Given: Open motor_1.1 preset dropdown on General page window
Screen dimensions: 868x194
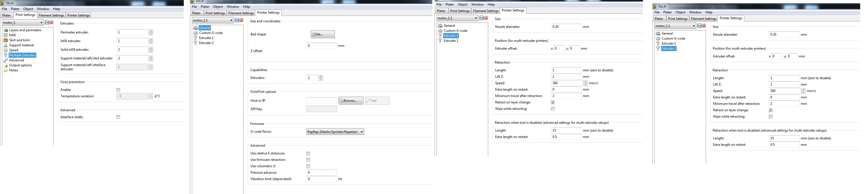Looking at the screenshot, I should (x=213, y=20).
